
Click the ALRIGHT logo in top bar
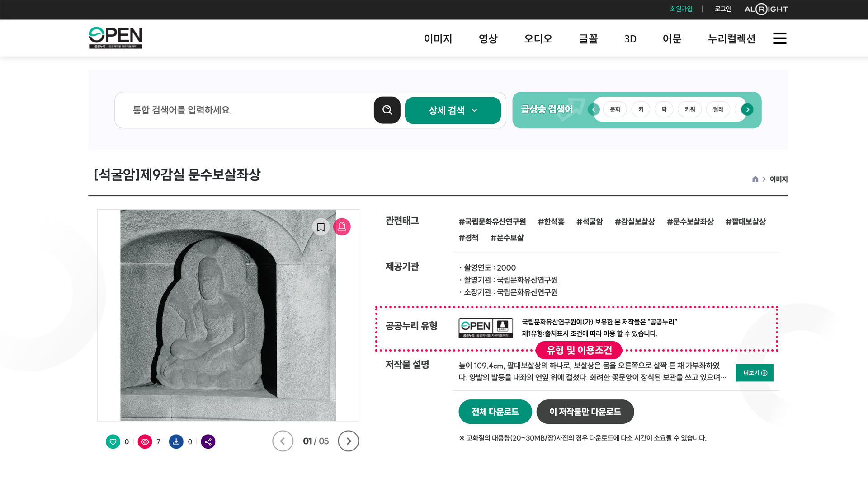pyautogui.click(x=766, y=9)
